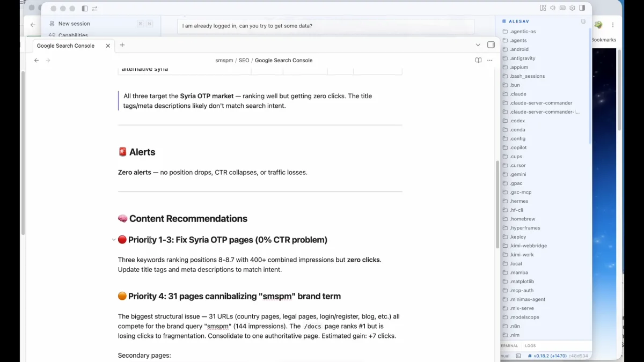Start a New session
The width and height of the screenshot is (644, 362).
point(74,24)
